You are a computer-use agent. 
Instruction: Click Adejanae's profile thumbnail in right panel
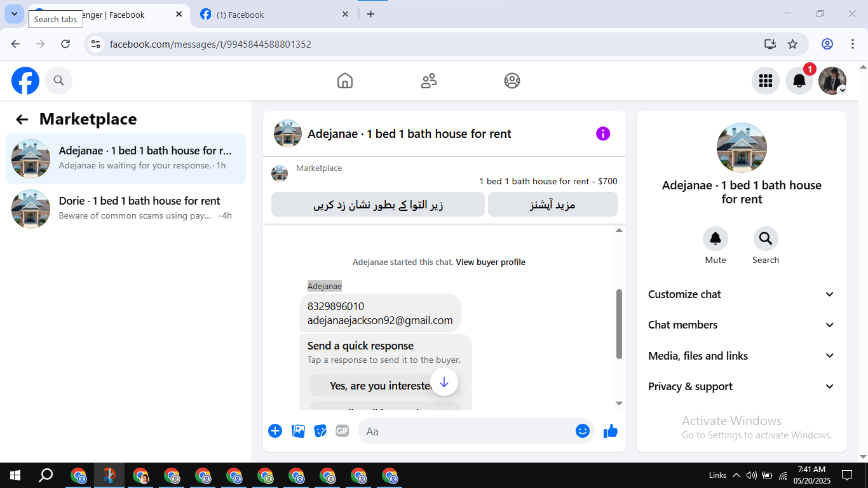pos(742,147)
